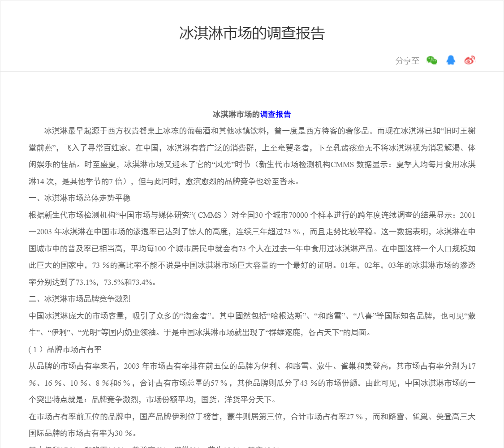Click the line starting with 中国冰淇淋庞大的市场容量
The image size is (504, 448).
(x=252, y=316)
